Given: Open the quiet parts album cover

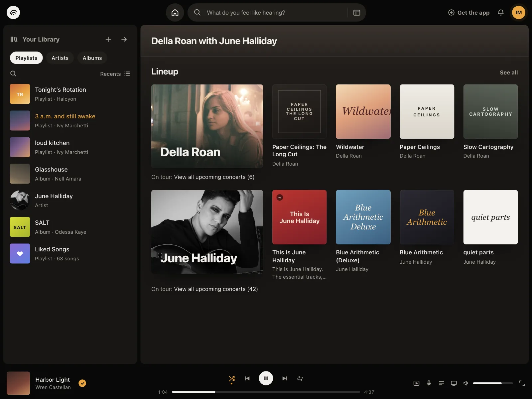Looking at the screenshot, I should pyautogui.click(x=491, y=217).
